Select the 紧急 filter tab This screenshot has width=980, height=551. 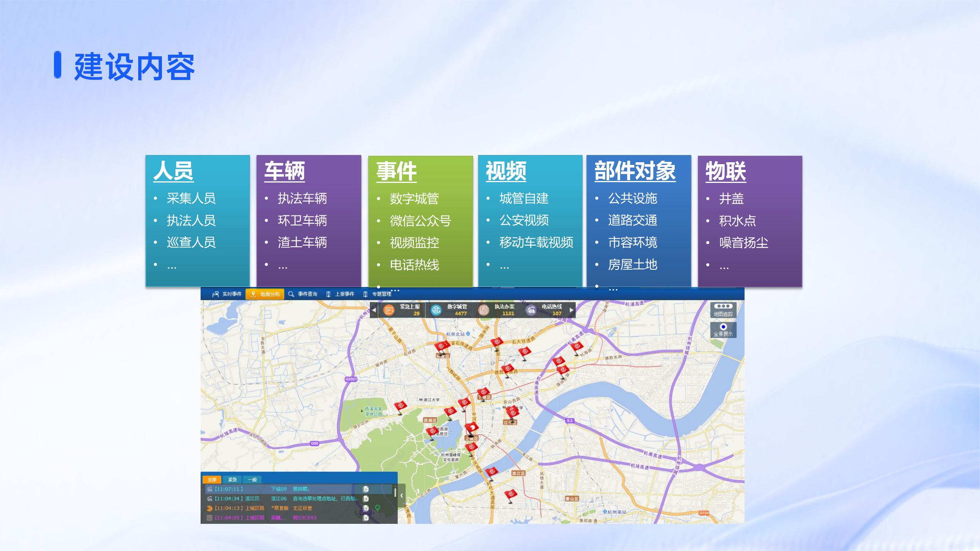coord(232,479)
